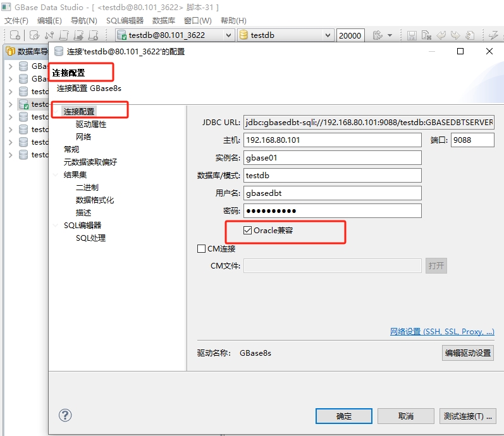Click the database icon in the dialog title
504x436 pixels.
[x=59, y=51]
